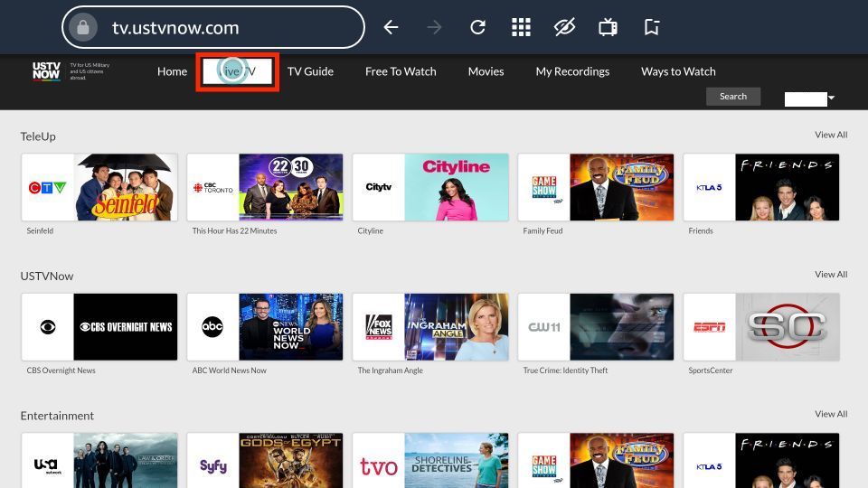Image resolution: width=868 pixels, height=488 pixels.
Task: Click View All for Entertainment
Action: click(x=831, y=413)
